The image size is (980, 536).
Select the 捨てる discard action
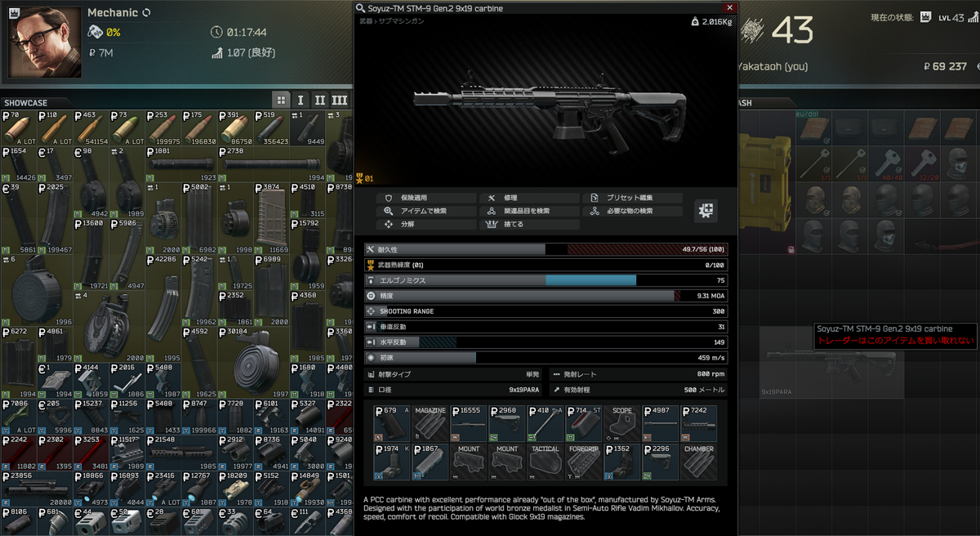pos(528,224)
